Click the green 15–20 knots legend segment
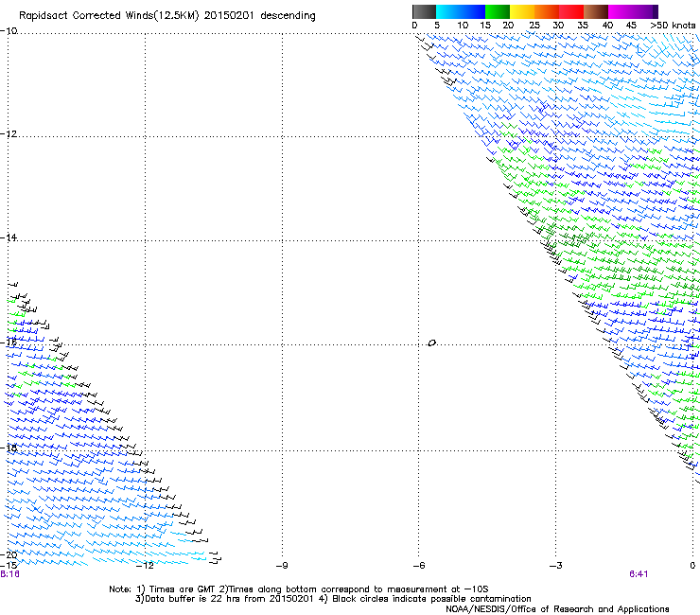This screenshot has height=615, width=700. point(498,11)
